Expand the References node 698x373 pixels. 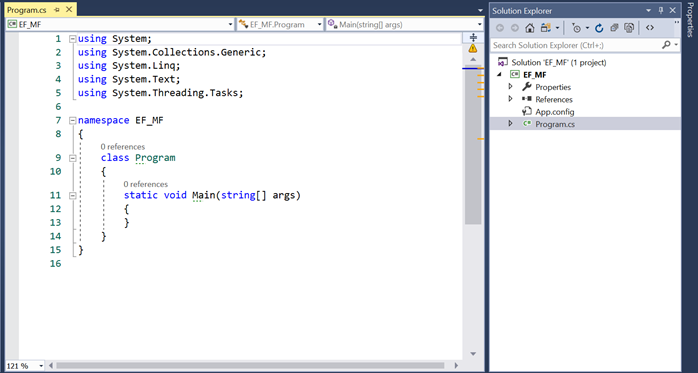pyautogui.click(x=511, y=99)
